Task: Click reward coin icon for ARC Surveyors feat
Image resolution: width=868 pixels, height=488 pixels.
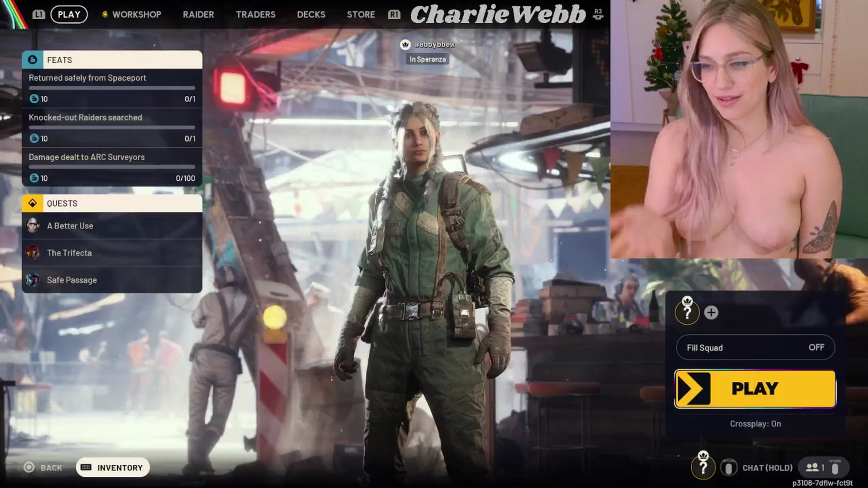Action: [x=34, y=178]
